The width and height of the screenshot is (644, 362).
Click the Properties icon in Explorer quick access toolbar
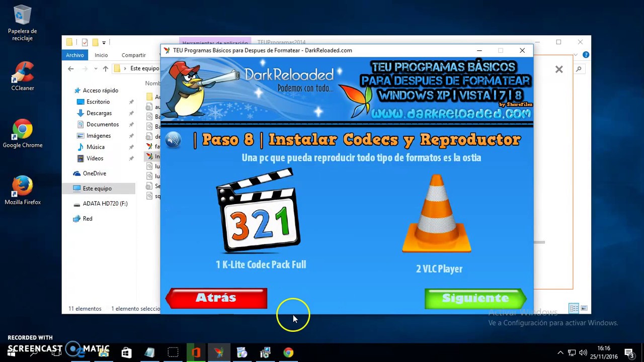[85, 42]
